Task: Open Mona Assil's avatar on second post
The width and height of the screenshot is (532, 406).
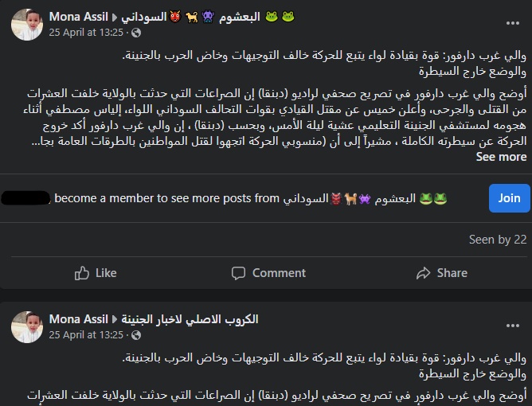Action: [x=27, y=326]
